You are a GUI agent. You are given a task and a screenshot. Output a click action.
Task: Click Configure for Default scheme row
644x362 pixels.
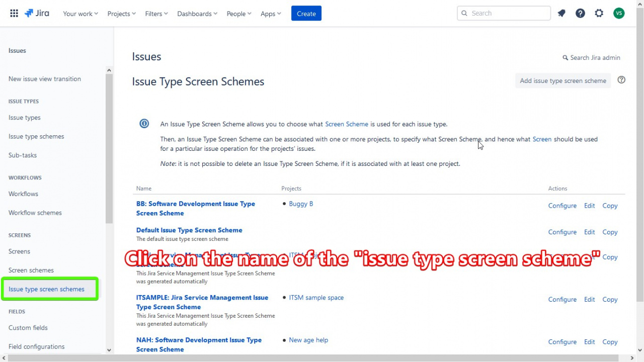562,232
